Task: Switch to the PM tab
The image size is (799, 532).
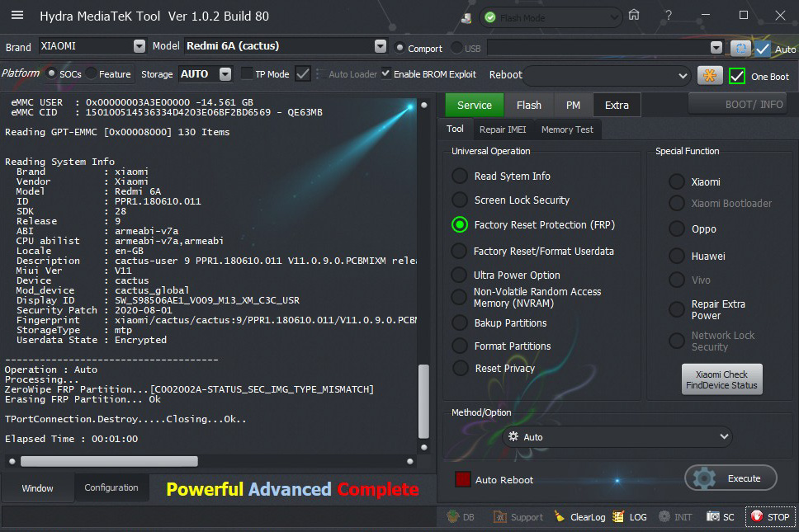Action: tap(574, 105)
